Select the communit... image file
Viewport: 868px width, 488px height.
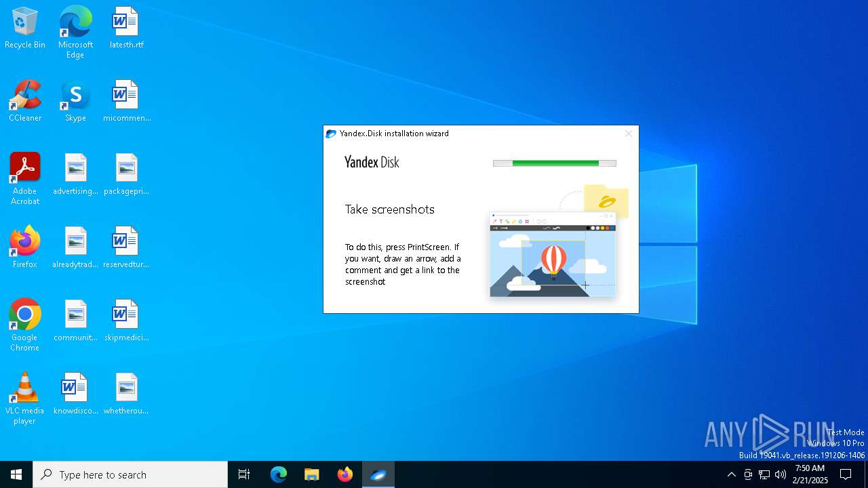[75, 321]
